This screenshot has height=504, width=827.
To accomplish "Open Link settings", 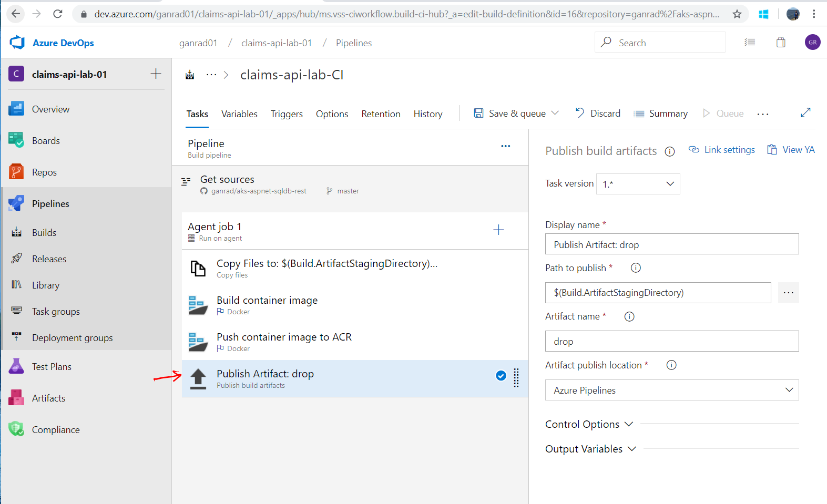I will click(722, 150).
